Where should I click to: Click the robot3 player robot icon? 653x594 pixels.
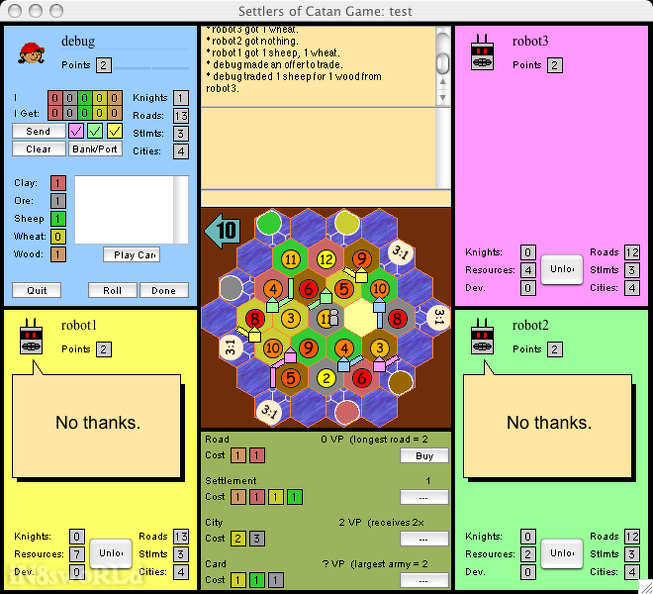[x=482, y=52]
